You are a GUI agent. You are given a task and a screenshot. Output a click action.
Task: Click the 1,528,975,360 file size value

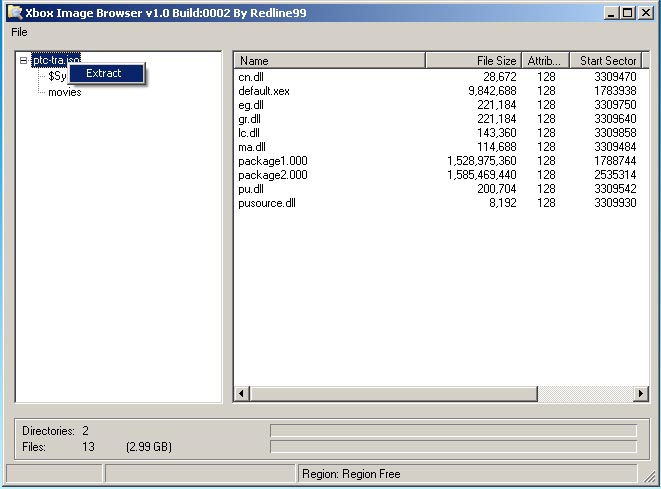click(482, 161)
